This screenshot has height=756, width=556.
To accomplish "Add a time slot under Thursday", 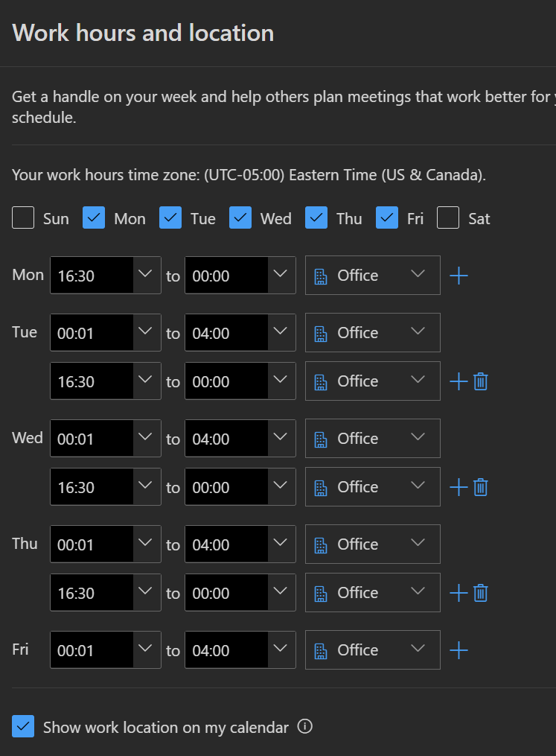I will 458,593.
